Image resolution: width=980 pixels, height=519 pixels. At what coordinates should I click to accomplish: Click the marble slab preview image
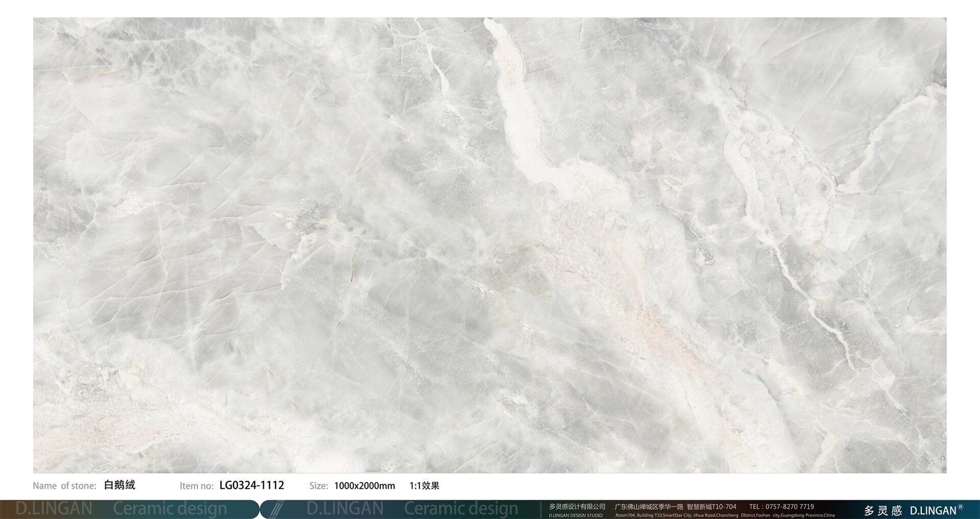(489, 245)
